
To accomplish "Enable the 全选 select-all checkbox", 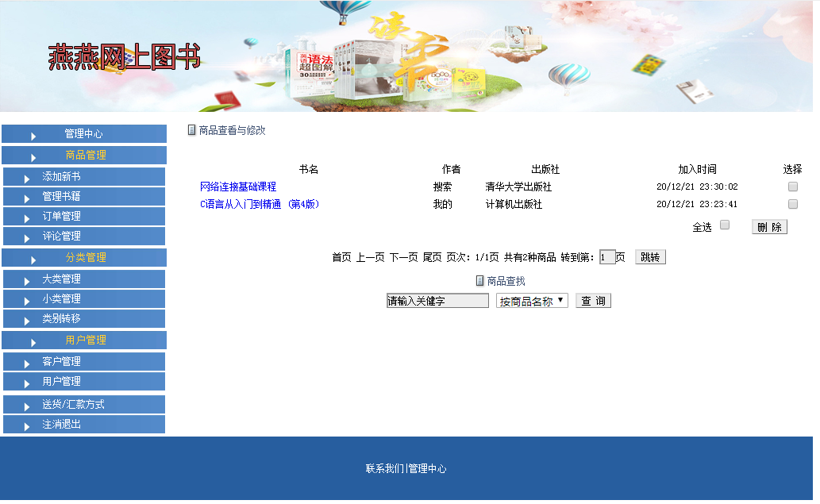I will (723, 225).
